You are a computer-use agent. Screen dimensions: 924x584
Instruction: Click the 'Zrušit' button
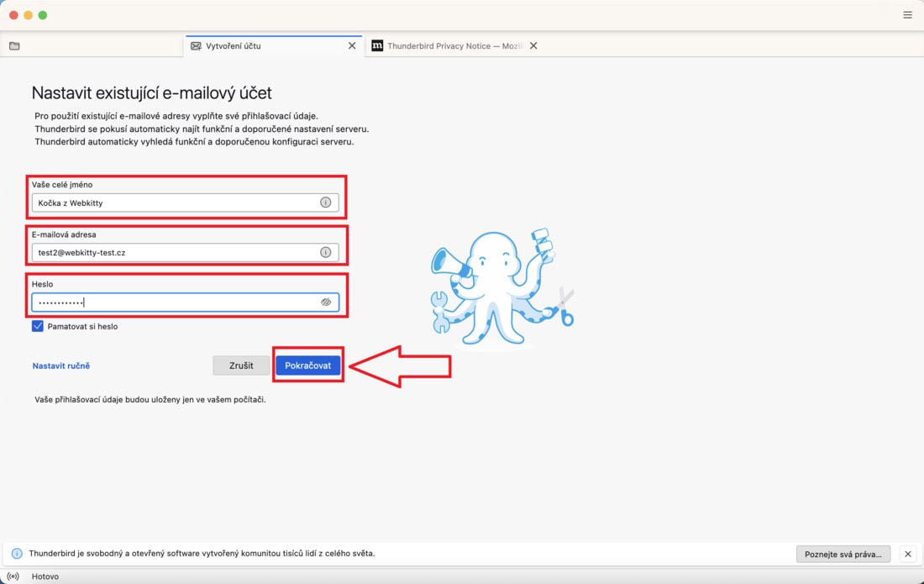pyautogui.click(x=241, y=366)
